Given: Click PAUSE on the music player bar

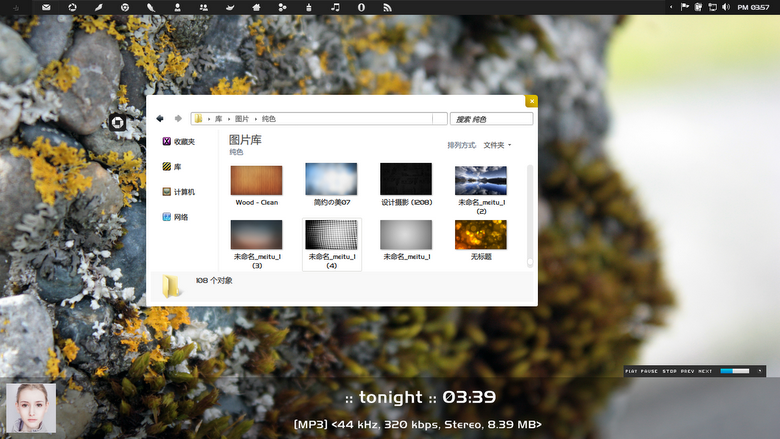Looking at the screenshot, I should (649, 371).
